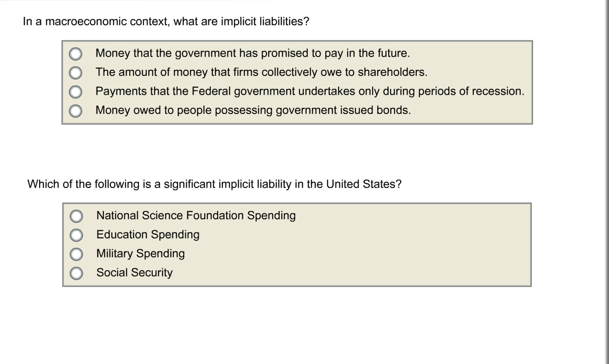Click the first question's answer box

298,82
